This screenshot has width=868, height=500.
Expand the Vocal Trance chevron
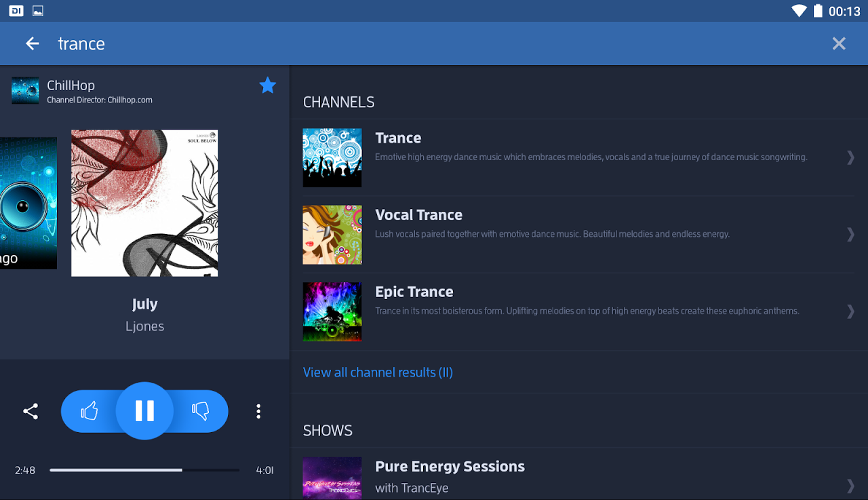tap(850, 234)
